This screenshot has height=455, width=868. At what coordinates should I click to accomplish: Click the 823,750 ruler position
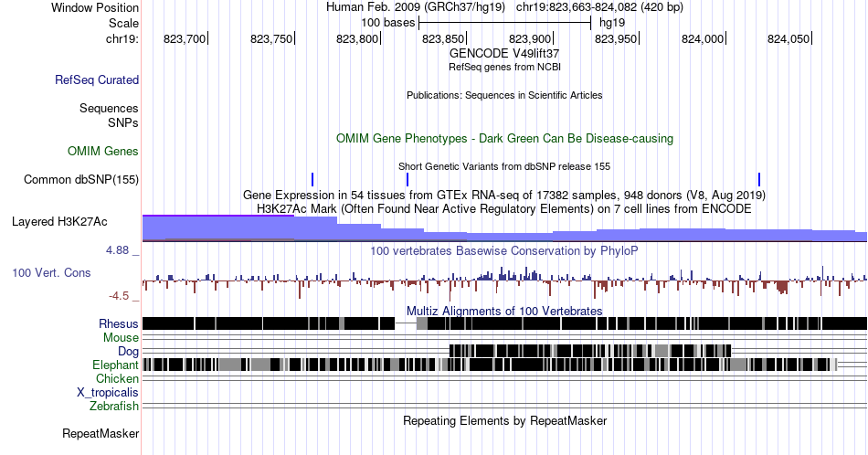coord(271,38)
